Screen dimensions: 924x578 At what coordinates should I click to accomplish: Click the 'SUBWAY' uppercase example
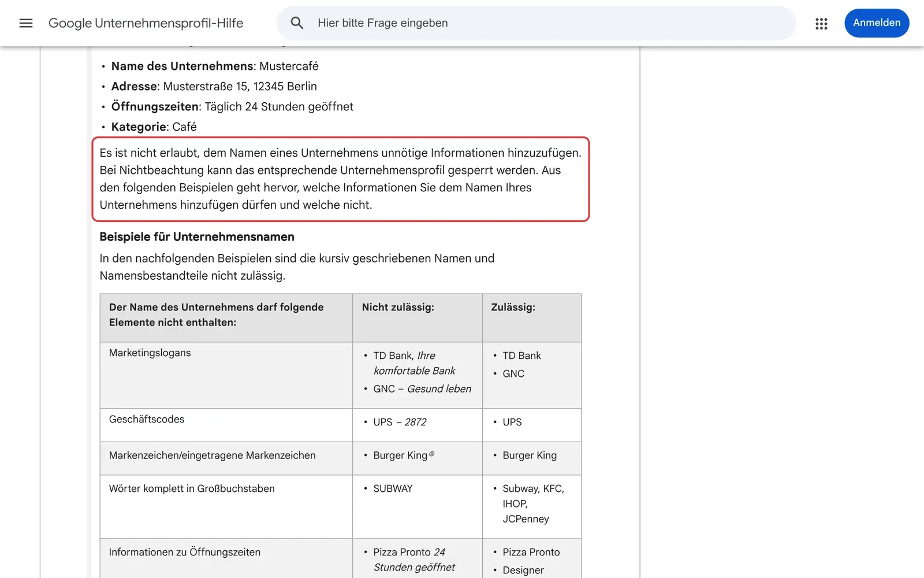point(393,488)
